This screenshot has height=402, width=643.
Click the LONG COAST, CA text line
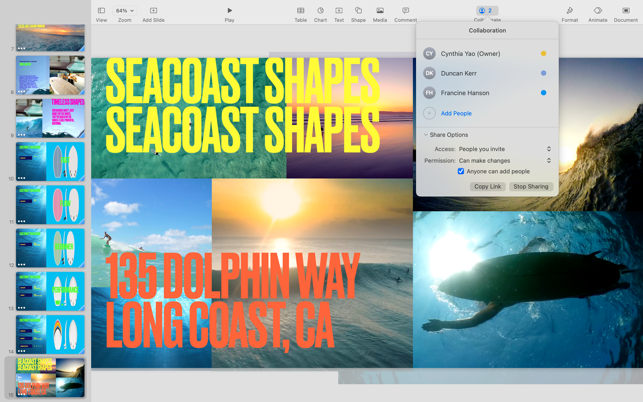pyautogui.click(x=220, y=326)
